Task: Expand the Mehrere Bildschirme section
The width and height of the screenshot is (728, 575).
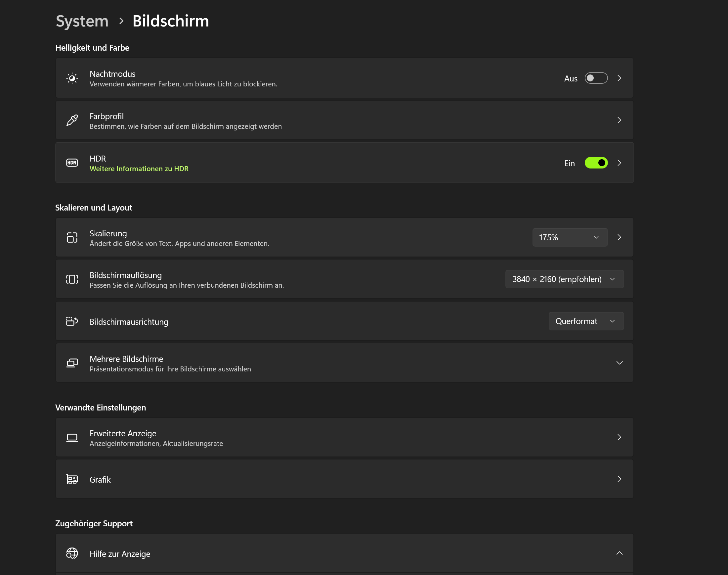Action: click(x=619, y=363)
